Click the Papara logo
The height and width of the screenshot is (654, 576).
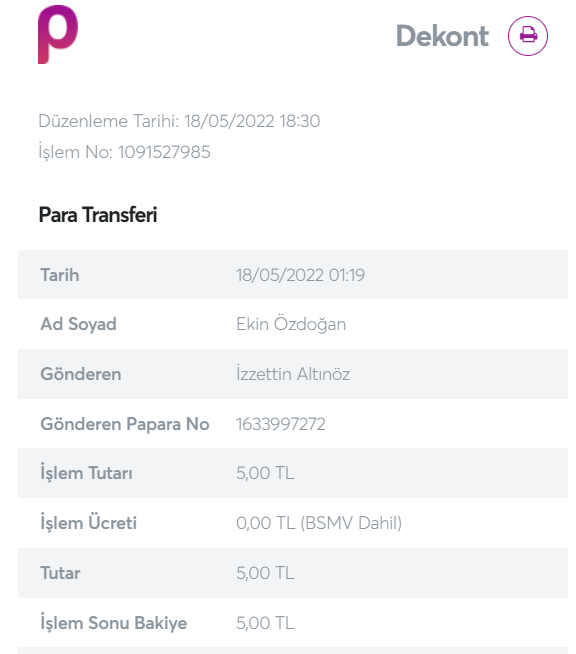click(x=58, y=35)
